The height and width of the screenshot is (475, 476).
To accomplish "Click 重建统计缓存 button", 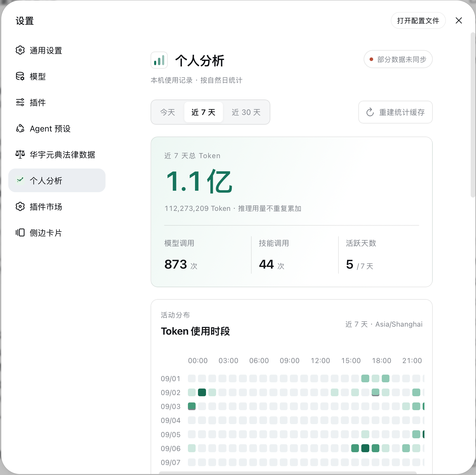I will coord(395,112).
